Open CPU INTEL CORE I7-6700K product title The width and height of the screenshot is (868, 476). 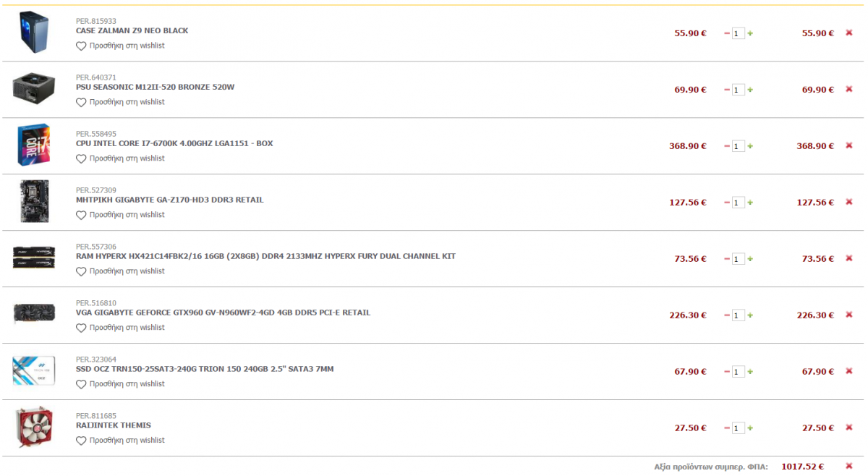click(174, 144)
